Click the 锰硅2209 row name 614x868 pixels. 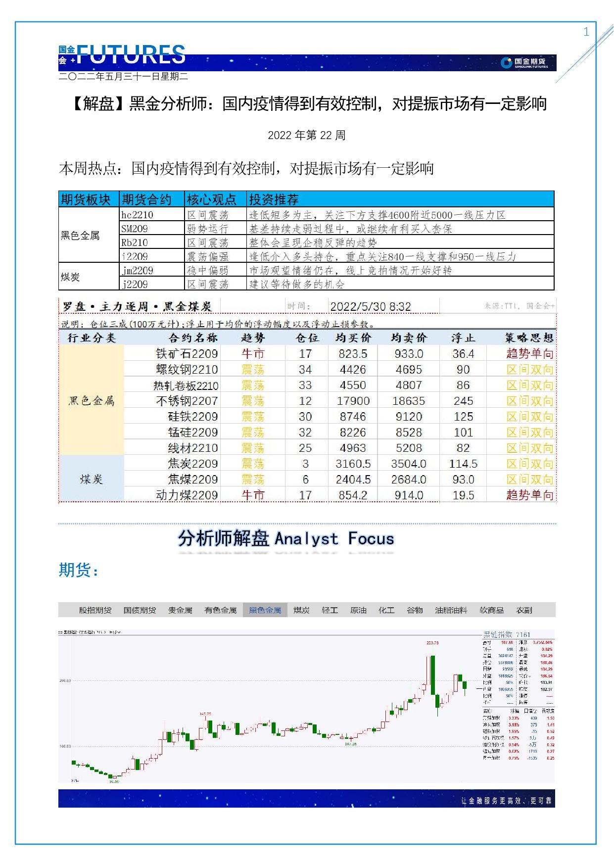[x=192, y=433]
